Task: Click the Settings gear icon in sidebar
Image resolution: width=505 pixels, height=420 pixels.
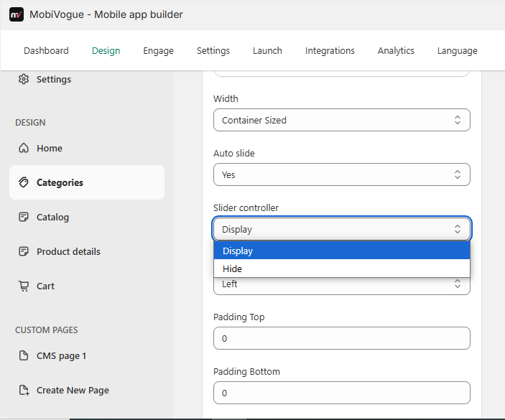Action: [x=24, y=79]
